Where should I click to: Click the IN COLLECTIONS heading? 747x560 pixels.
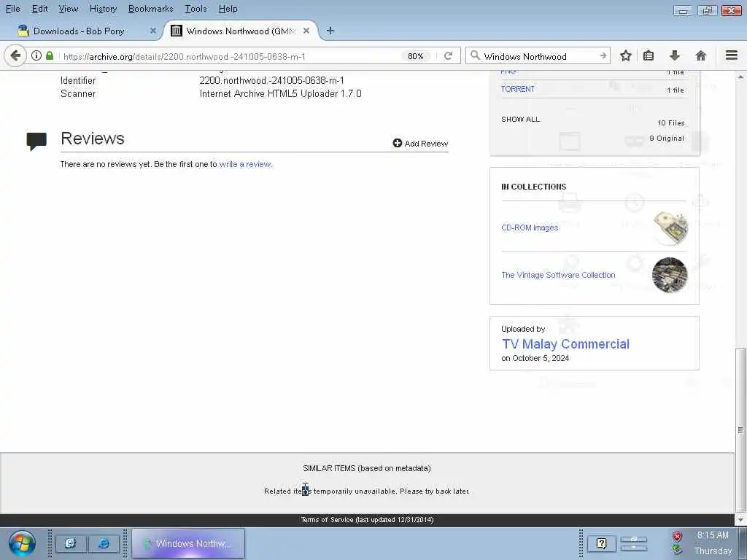[533, 187]
